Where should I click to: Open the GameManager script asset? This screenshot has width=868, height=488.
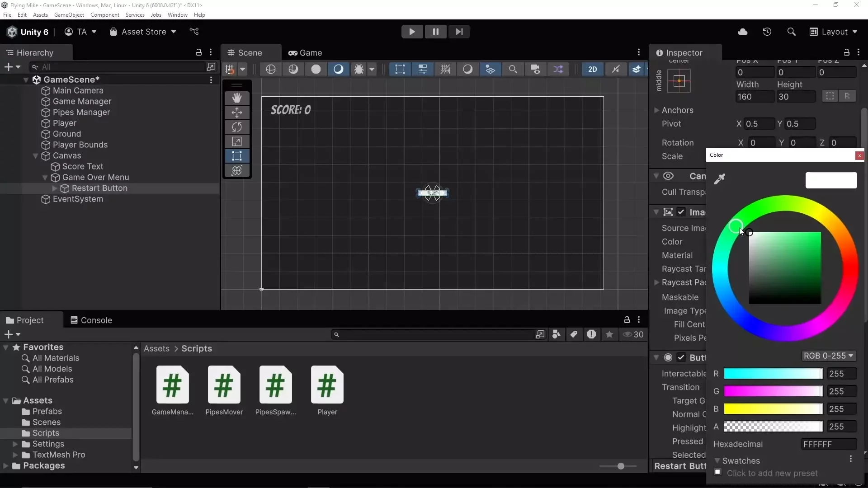[x=173, y=390]
